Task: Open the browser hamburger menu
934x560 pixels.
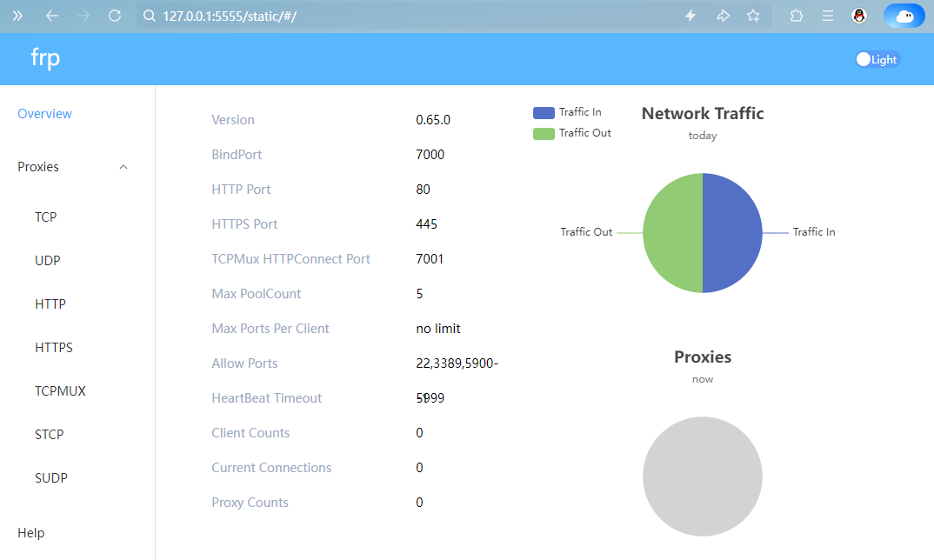Action: click(x=828, y=16)
